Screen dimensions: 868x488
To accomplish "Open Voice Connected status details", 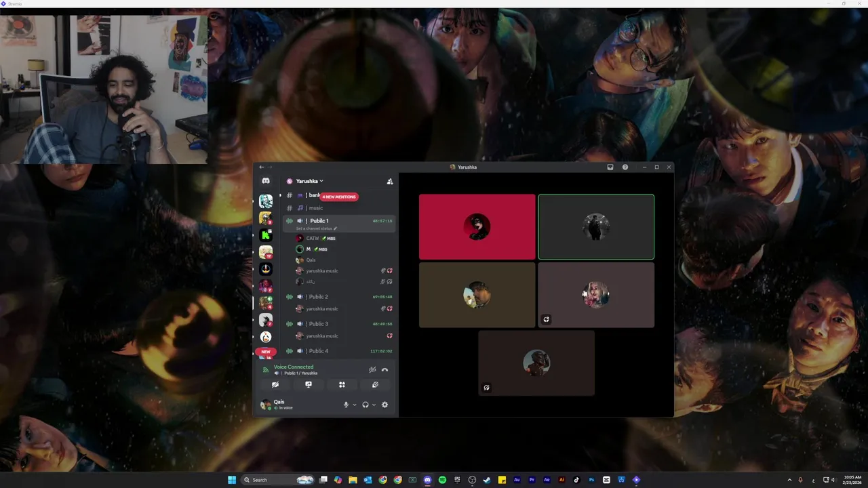I will click(x=294, y=367).
